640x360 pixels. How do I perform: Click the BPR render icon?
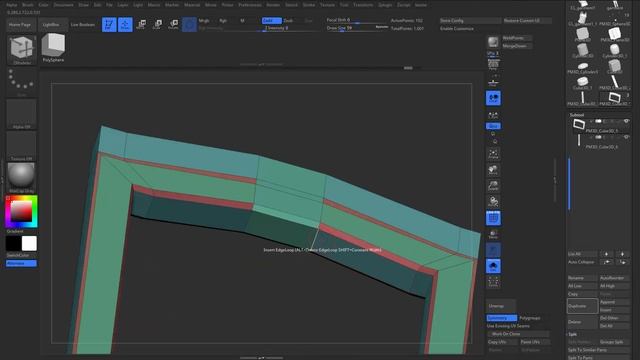[x=493, y=42]
